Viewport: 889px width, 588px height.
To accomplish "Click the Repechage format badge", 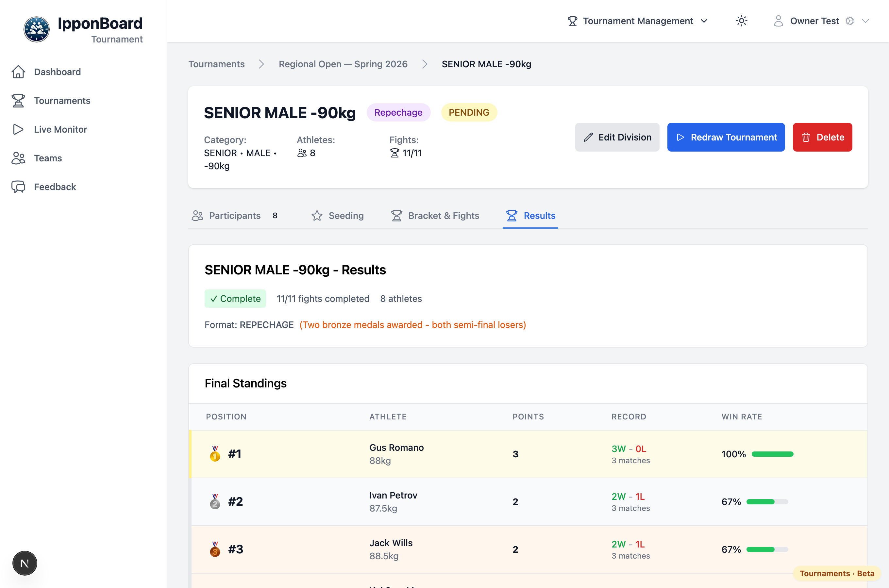I will [398, 112].
